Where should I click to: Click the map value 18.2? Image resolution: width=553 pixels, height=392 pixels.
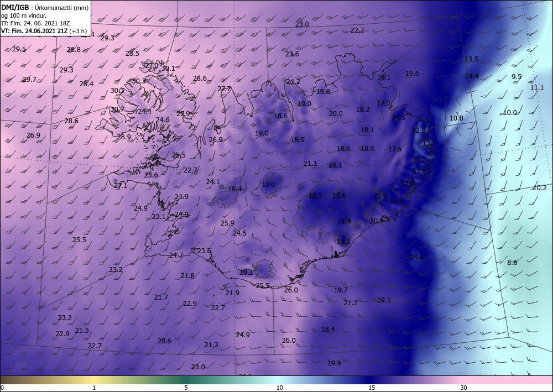pyautogui.click(x=363, y=109)
